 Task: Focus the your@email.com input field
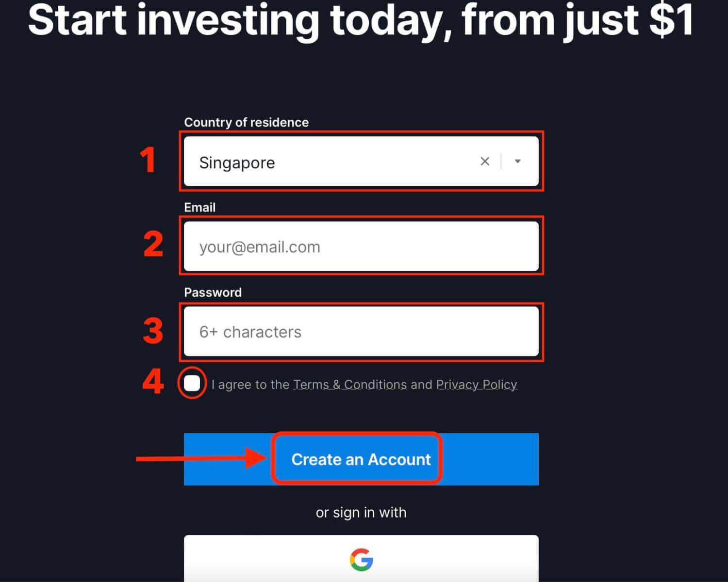tap(361, 246)
